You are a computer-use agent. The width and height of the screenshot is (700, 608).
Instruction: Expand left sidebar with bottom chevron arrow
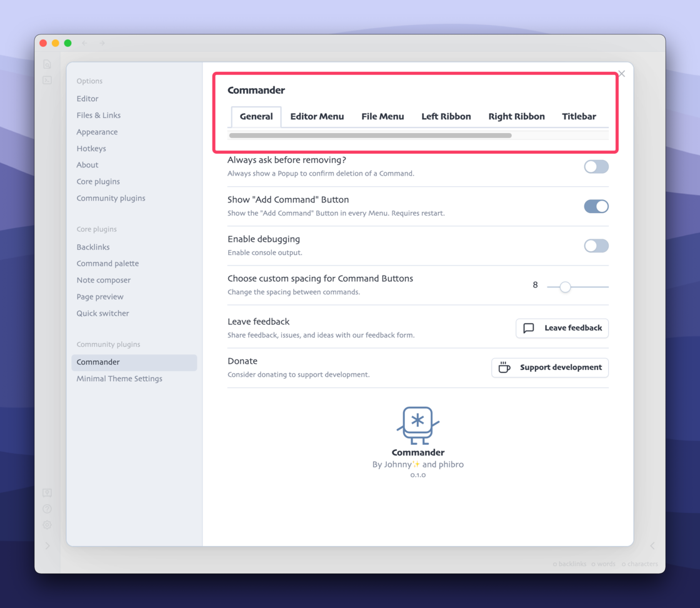[x=47, y=546]
